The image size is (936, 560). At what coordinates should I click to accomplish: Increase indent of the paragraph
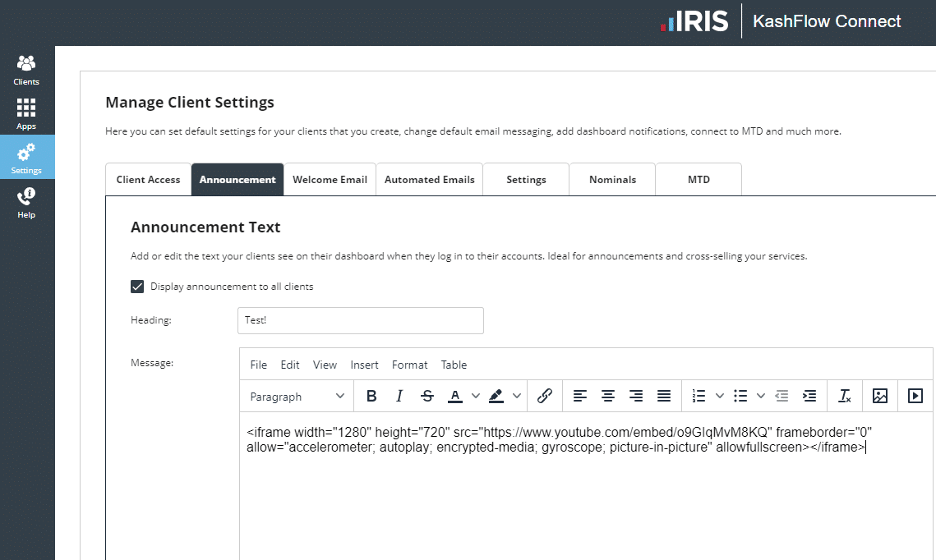point(809,396)
